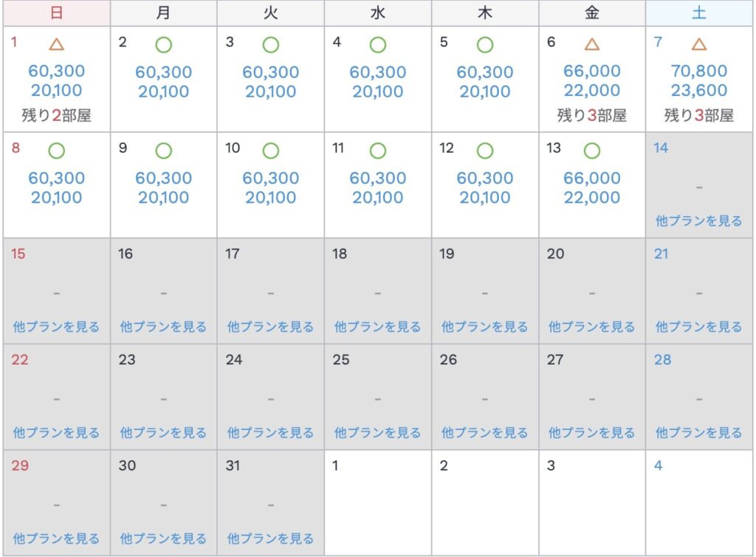Click the green circle icon on day 8

pyautogui.click(x=57, y=151)
